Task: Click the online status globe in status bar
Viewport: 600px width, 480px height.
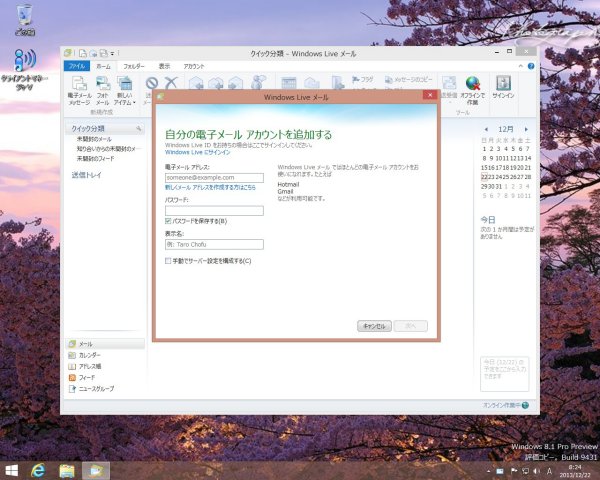Action: click(525, 405)
